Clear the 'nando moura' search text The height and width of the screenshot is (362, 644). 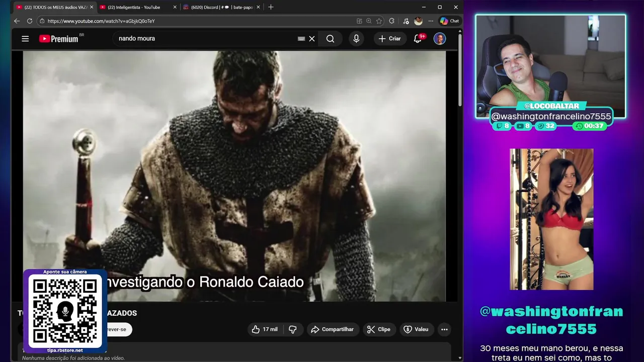(x=312, y=39)
